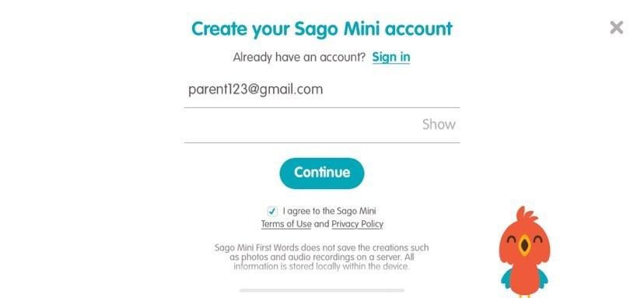Tap the word "and" between policy links
The image size is (644, 298).
point(321,224)
